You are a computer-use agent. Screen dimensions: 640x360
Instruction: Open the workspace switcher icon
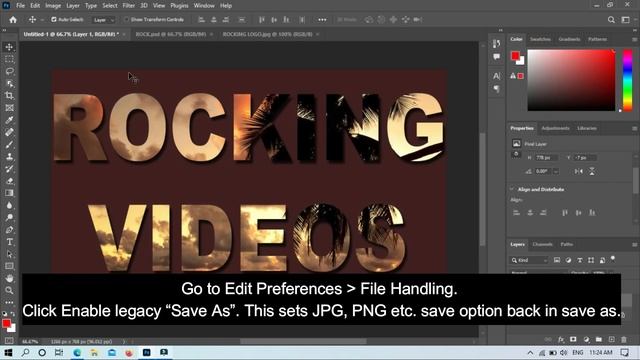625,20
